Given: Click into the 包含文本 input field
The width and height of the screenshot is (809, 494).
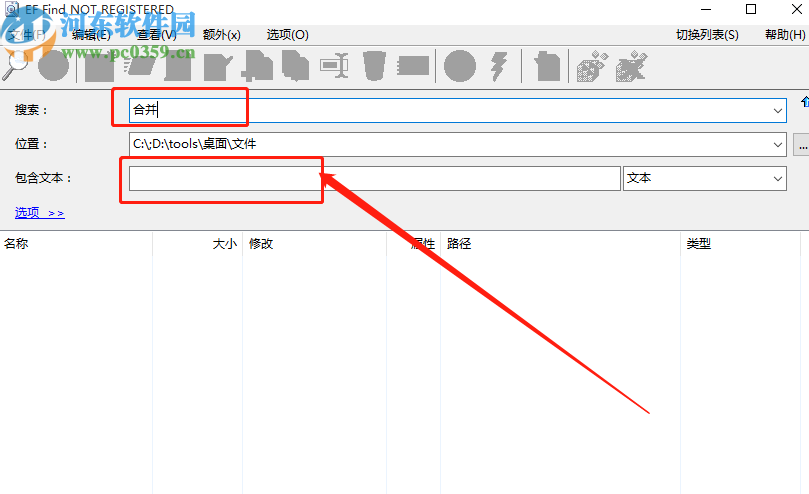Looking at the screenshot, I should (375, 179).
